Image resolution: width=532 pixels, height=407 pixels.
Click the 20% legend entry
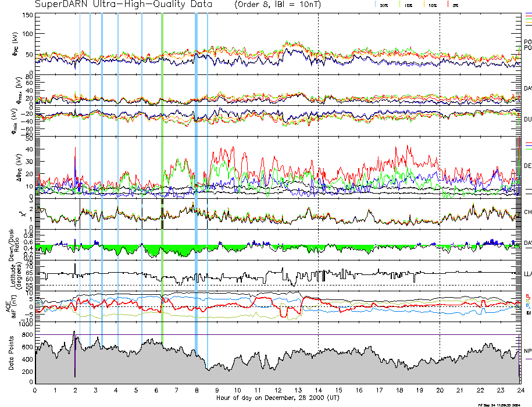click(384, 5)
